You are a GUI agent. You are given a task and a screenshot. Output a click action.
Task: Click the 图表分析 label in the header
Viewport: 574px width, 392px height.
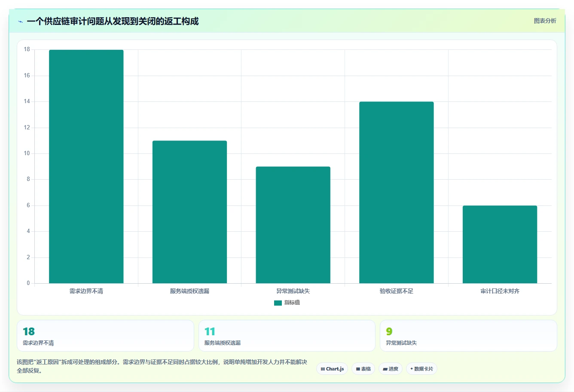545,21
